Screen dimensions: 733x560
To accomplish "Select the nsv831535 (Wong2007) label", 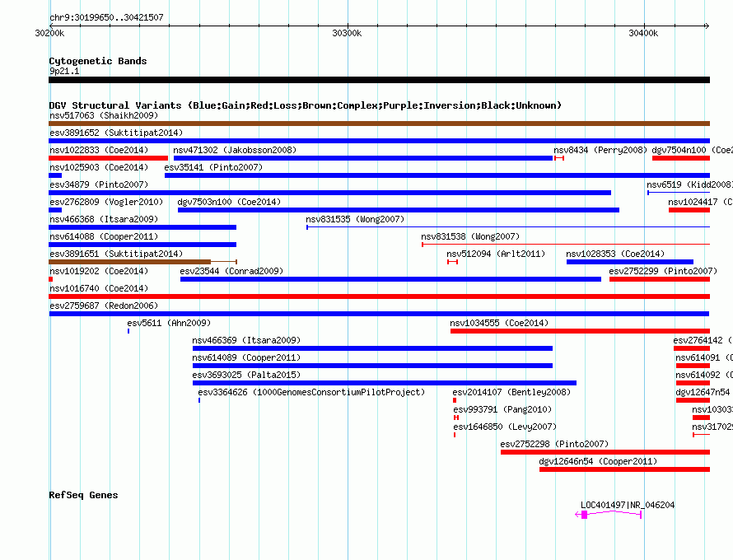I will 355,219.
